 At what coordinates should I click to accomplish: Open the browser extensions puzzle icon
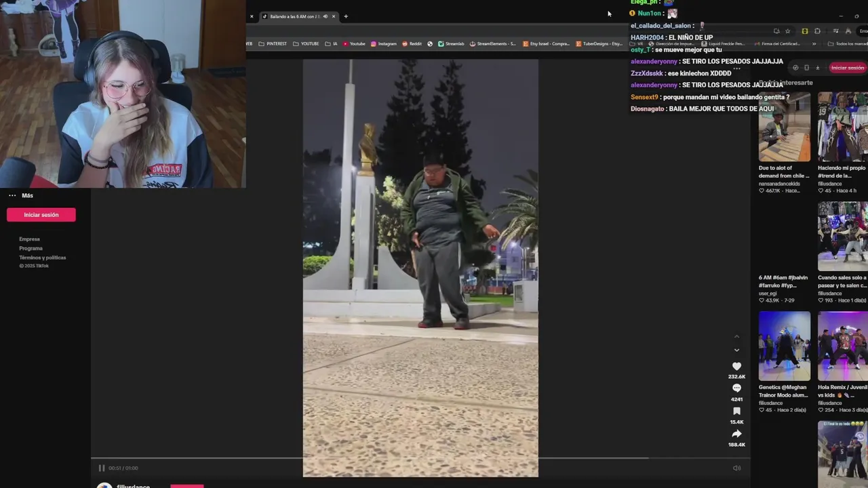817,31
